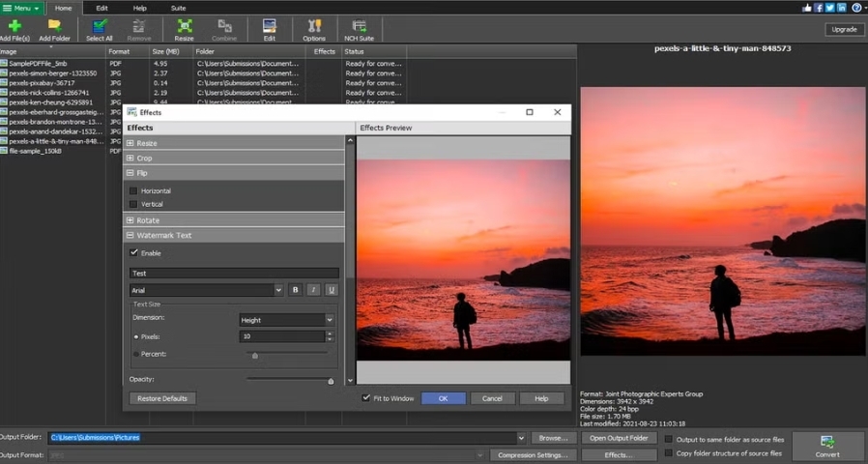Expand the Crop effects section
The width and height of the screenshot is (868, 464).
click(x=130, y=158)
